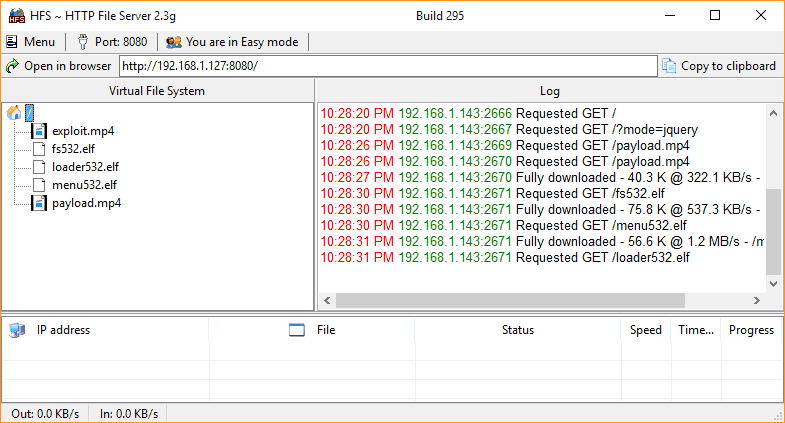Click log line 'Requested GET /menu532.elf'
The image size is (785, 423).
(504, 226)
